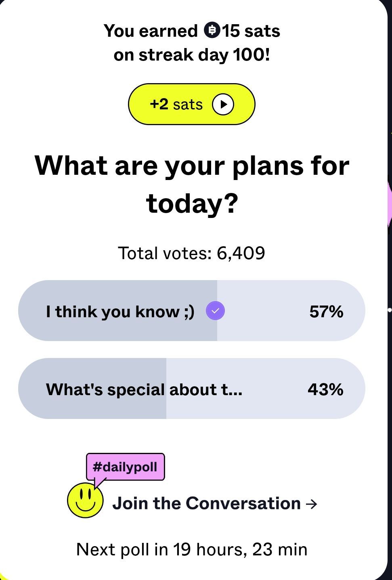This screenshot has height=580, width=392.
Task: Click the 43% result percentage
Action: click(x=325, y=389)
